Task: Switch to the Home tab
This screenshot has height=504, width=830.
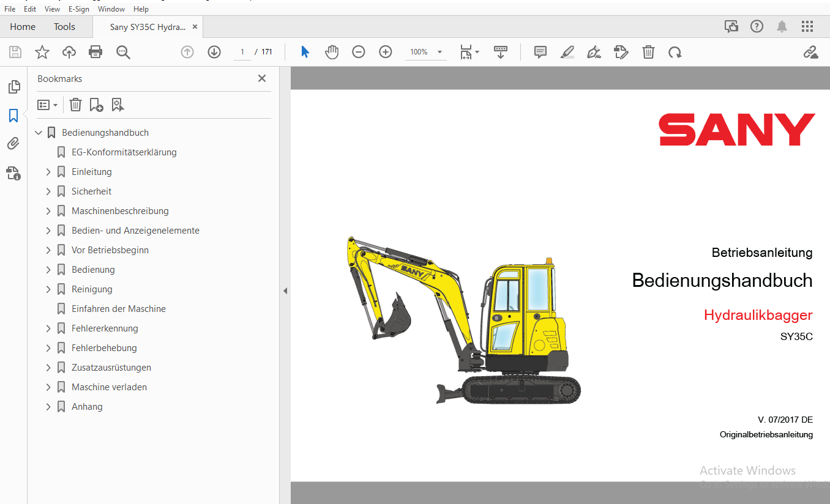Action: [23, 27]
